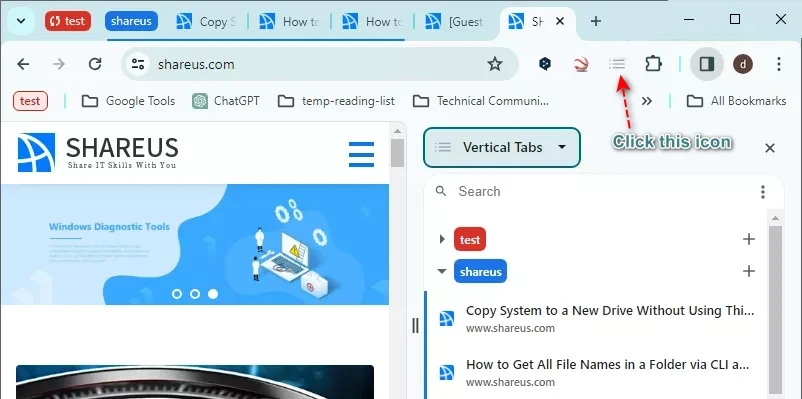Show hidden bookmarks with double chevron
The height and width of the screenshot is (399, 802).
coord(647,101)
